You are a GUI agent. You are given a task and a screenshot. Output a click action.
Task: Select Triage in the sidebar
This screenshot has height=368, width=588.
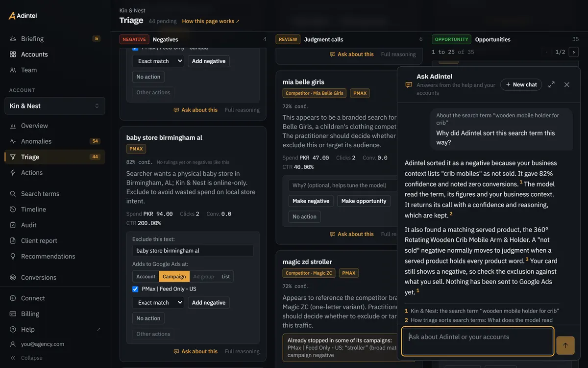55,157
